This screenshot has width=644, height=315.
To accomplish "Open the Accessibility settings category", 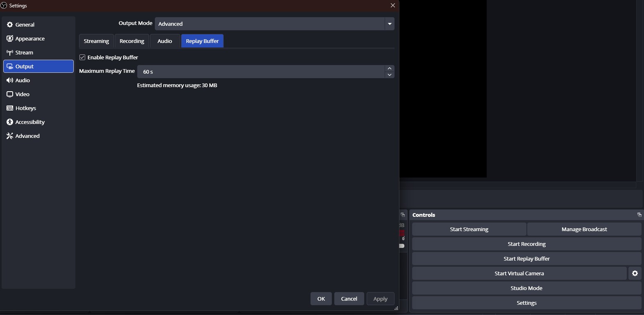I will [39, 122].
